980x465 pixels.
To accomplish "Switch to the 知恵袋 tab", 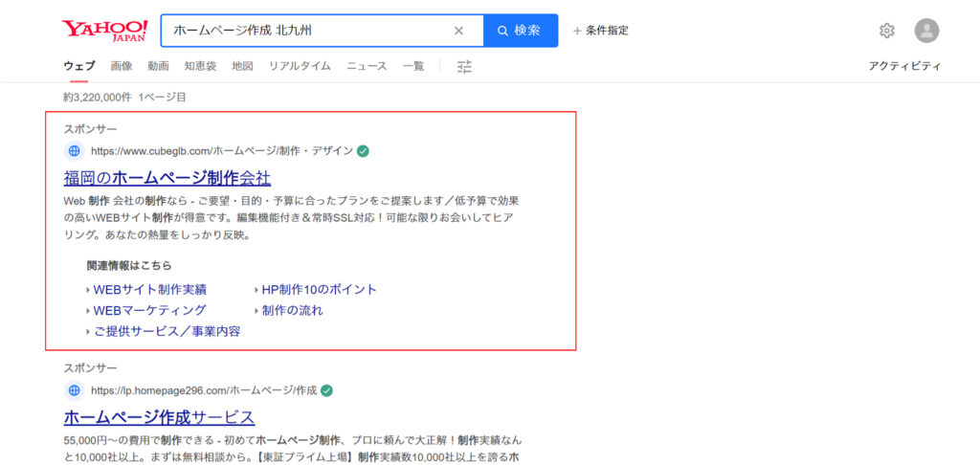I will 200,66.
